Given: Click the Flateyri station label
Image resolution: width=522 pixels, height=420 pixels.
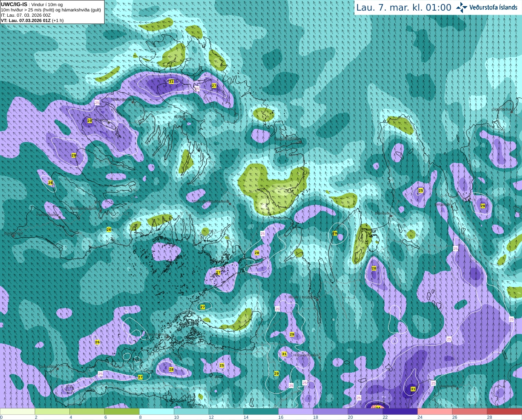Looking at the screenshot, I should (102, 120).
